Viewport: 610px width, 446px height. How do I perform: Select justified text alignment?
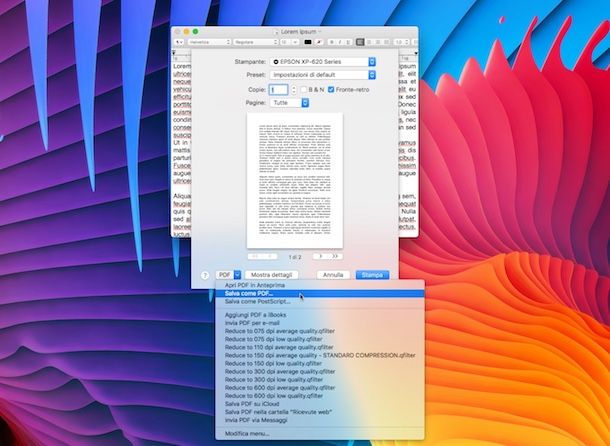click(386, 42)
